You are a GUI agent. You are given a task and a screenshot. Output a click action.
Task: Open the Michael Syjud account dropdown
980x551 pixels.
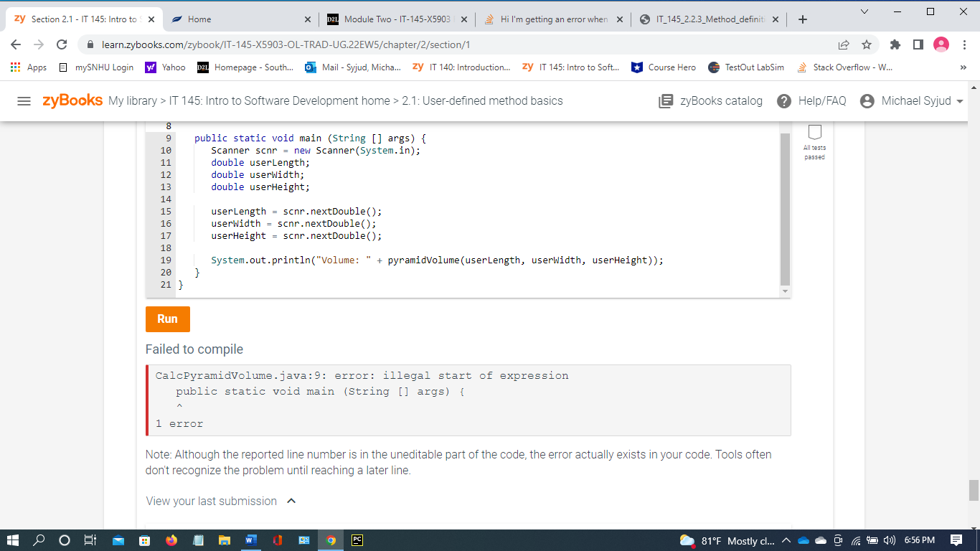click(912, 100)
